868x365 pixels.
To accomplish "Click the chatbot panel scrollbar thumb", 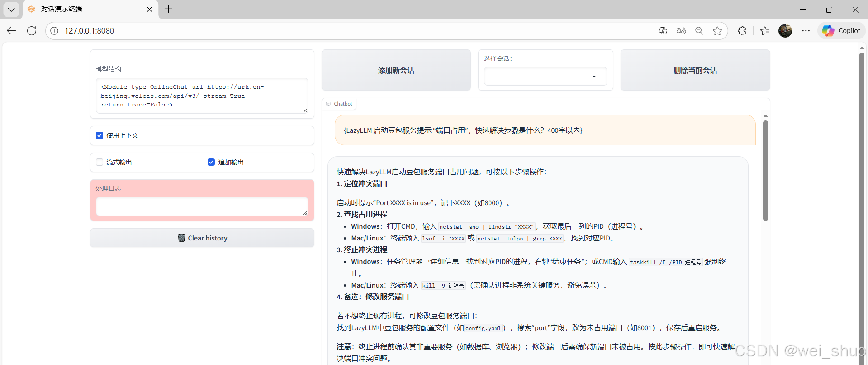I will (765, 171).
